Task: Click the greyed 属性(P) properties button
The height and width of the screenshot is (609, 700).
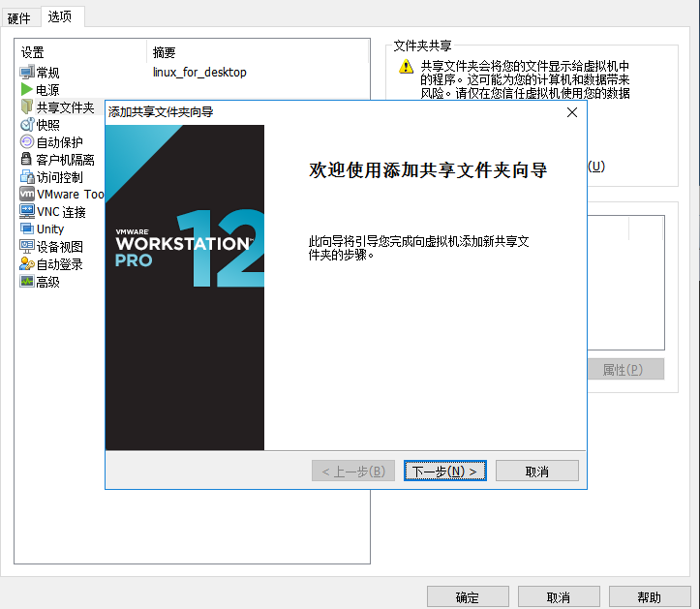Action: click(625, 369)
